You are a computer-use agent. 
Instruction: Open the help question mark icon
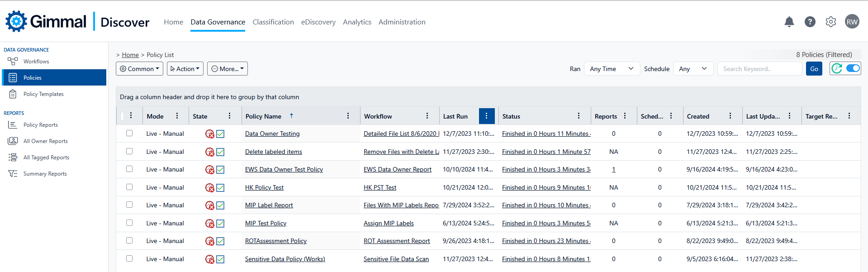click(x=810, y=22)
